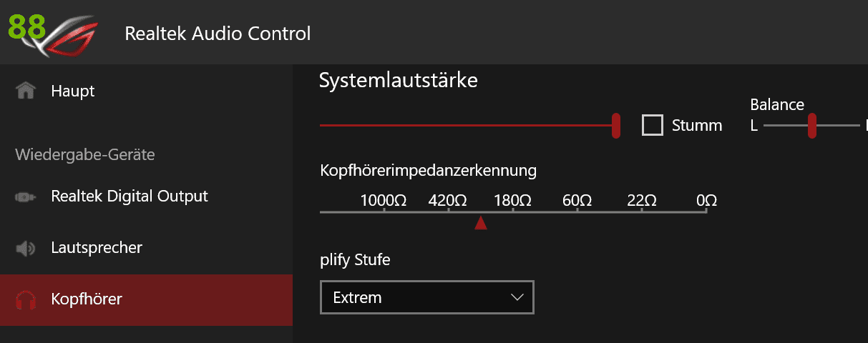Image resolution: width=868 pixels, height=343 pixels.
Task: Expand the Extrem dropdown chevron arrow
Action: [x=518, y=297]
